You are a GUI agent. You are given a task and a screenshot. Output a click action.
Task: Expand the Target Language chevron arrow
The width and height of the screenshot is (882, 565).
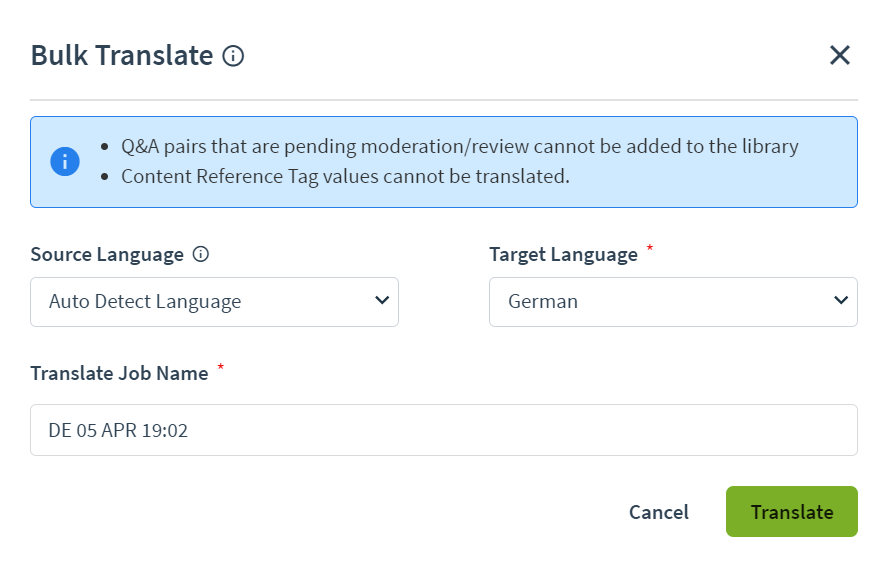tap(841, 301)
